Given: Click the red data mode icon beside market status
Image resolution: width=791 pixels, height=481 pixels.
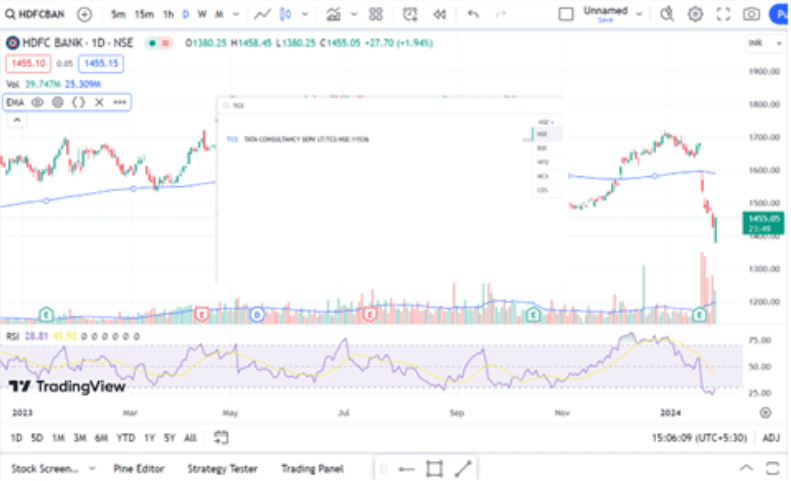Looking at the screenshot, I should pos(165,43).
